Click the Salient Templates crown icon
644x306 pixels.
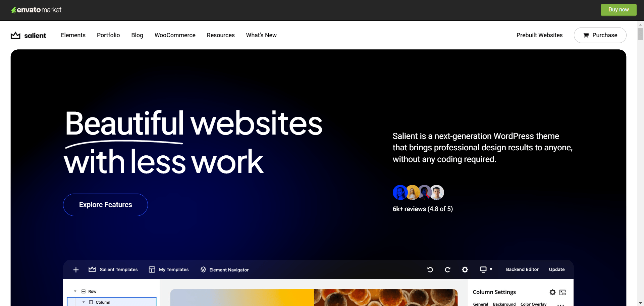(92, 269)
